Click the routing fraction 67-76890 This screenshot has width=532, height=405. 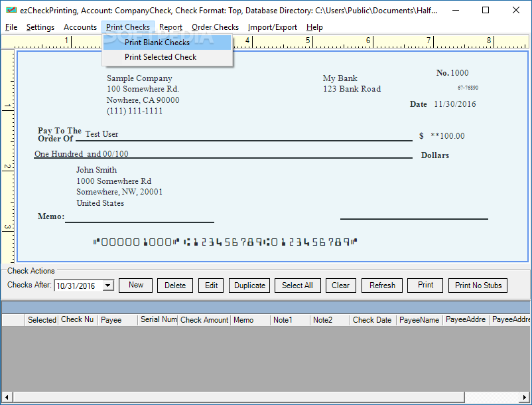tap(468, 88)
